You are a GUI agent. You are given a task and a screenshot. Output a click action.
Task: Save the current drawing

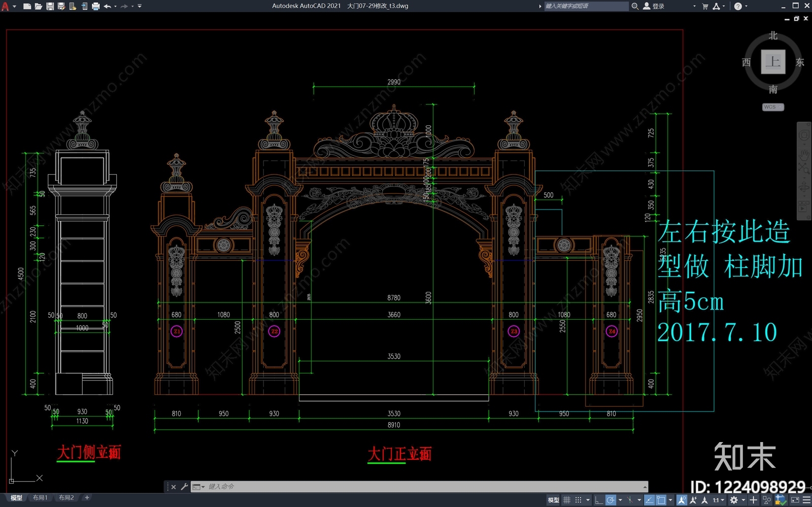point(50,7)
